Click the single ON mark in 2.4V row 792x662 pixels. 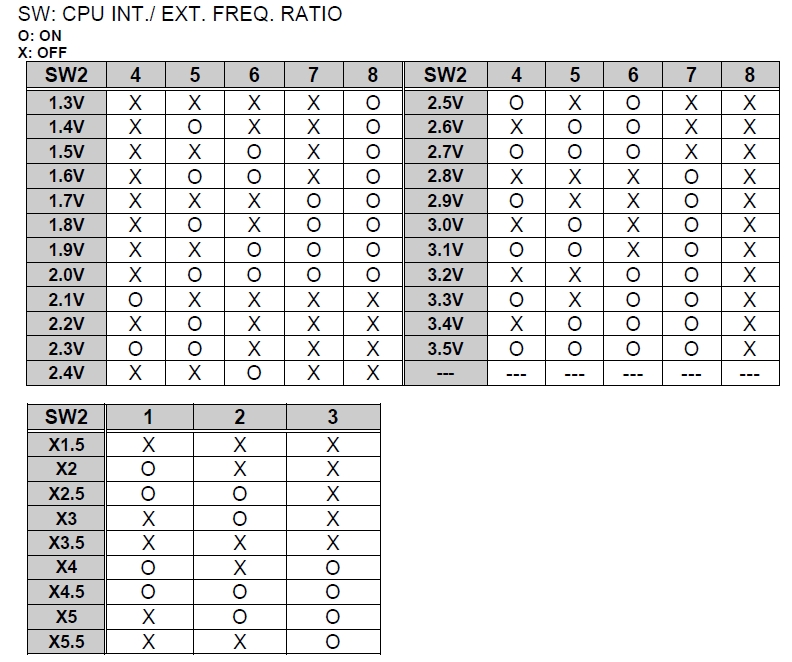[x=254, y=373]
